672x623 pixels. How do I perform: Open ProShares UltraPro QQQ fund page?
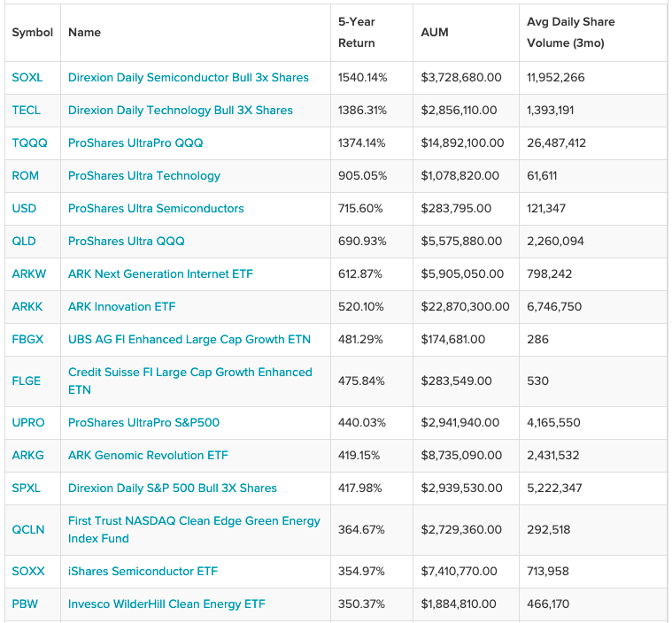pos(135,142)
